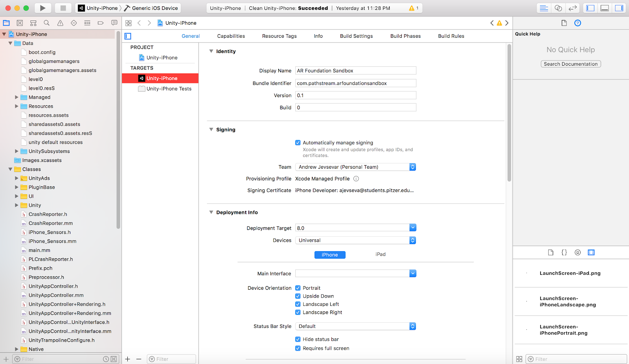Switch to the Capabilities tab
The width and height of the screenshot is (629, 364).
(x=231, y=36)
